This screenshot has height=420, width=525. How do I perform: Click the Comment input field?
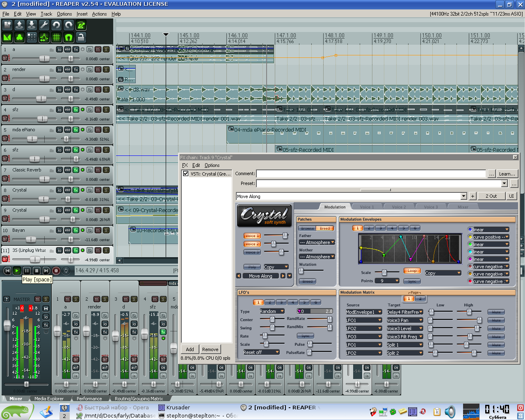point(371,174)
